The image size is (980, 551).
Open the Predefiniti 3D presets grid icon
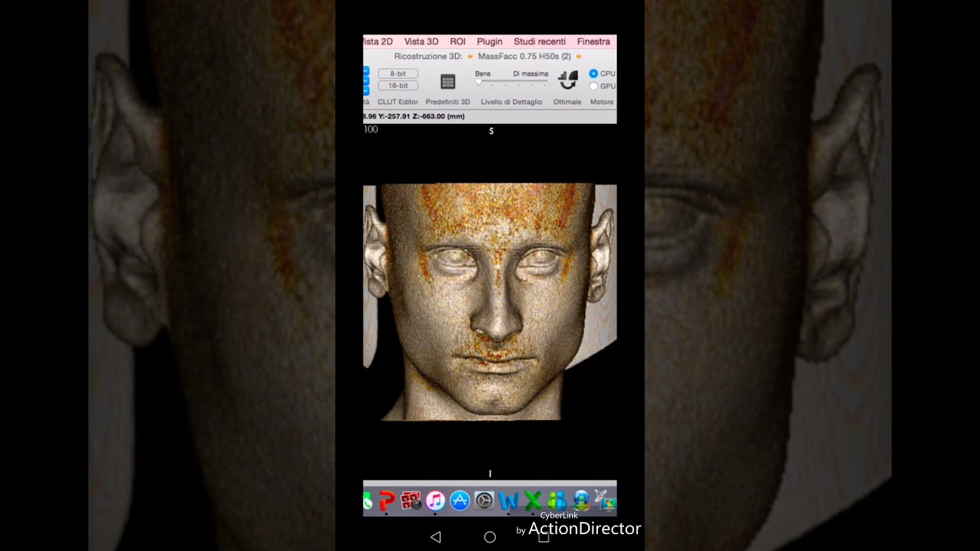coord(448,81)
